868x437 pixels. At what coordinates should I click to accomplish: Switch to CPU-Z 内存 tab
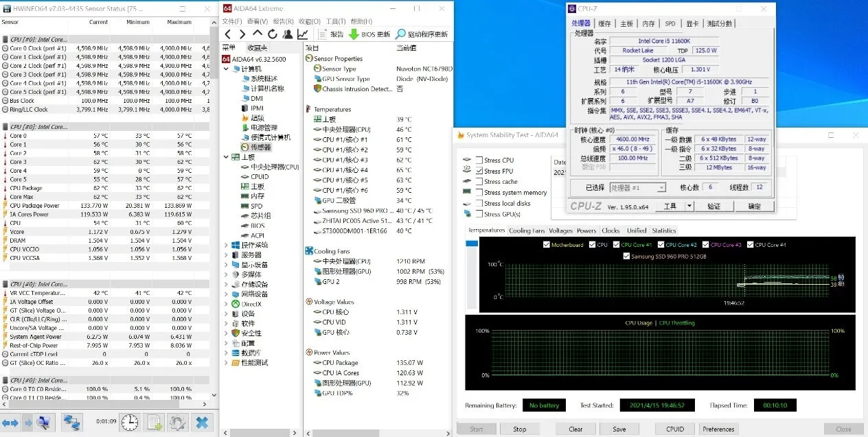[x=648, y=23]
